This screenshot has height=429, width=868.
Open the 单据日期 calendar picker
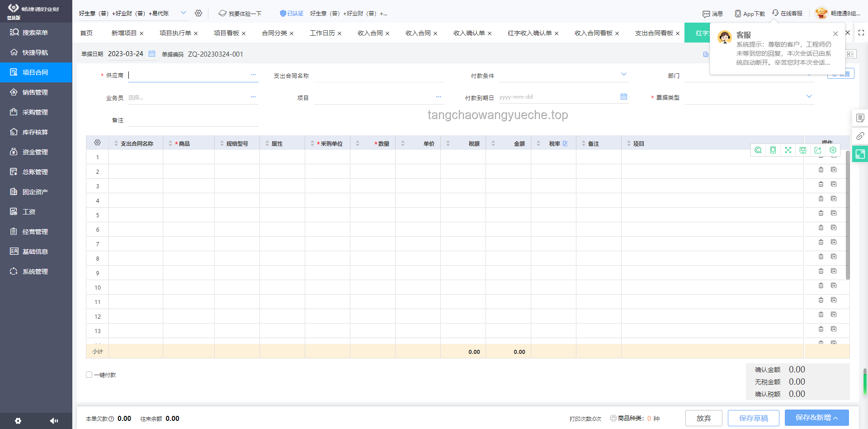152,53
